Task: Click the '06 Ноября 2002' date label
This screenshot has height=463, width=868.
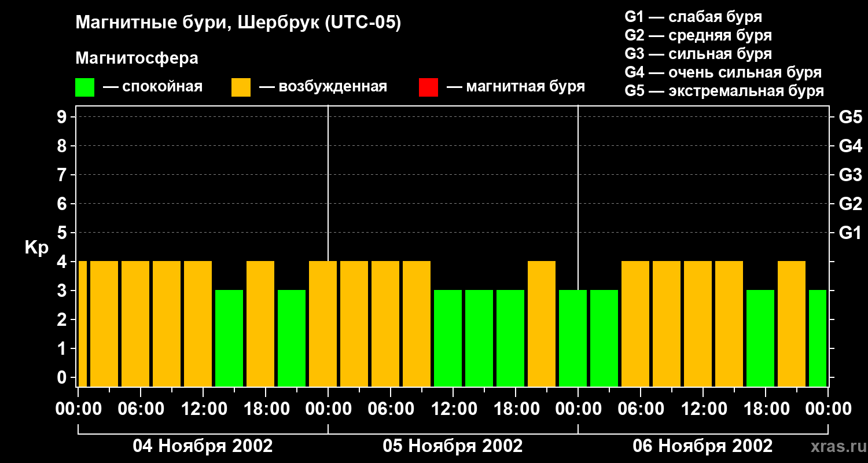Action: (x=703, y=446)
